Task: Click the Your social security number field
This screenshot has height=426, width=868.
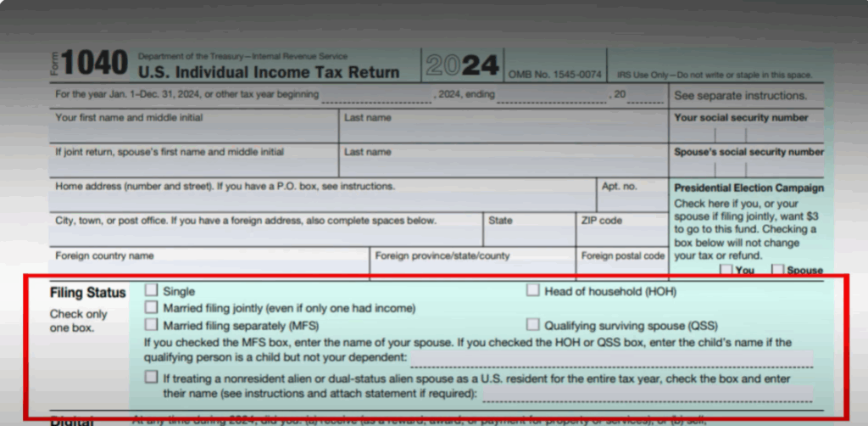Action: pos(748,134)
